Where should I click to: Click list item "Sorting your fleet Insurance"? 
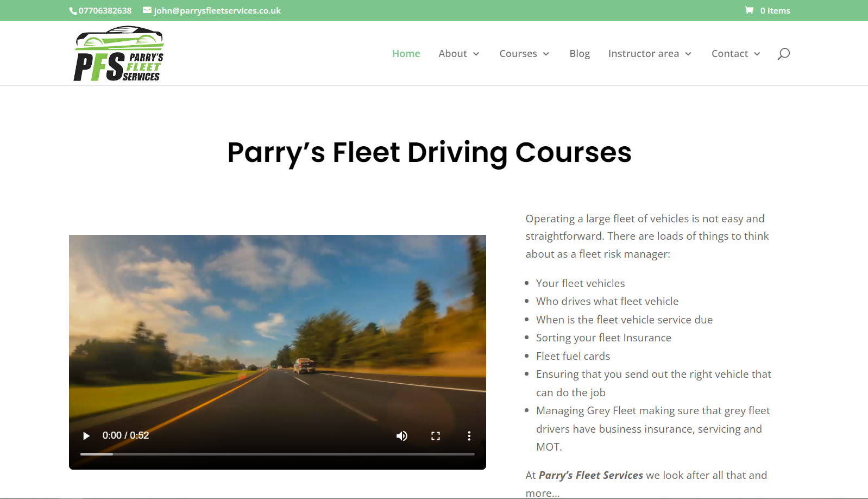click(603, 338)
